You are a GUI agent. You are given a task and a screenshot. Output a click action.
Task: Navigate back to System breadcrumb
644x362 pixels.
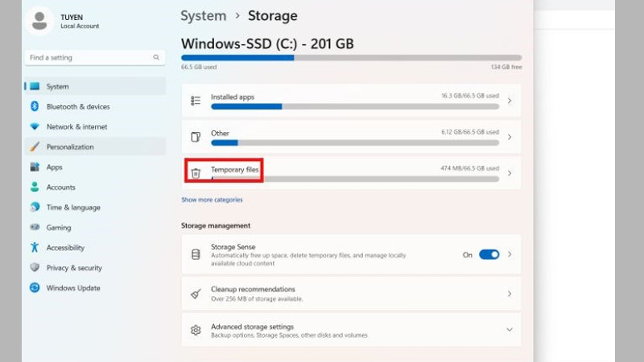click(x=203, y=16)
